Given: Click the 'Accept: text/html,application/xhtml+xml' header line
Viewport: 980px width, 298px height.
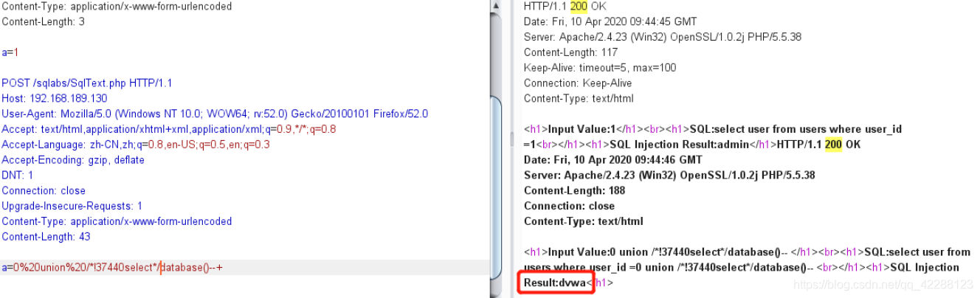Looking at the screenshot, I should click(x=168, y=130).
